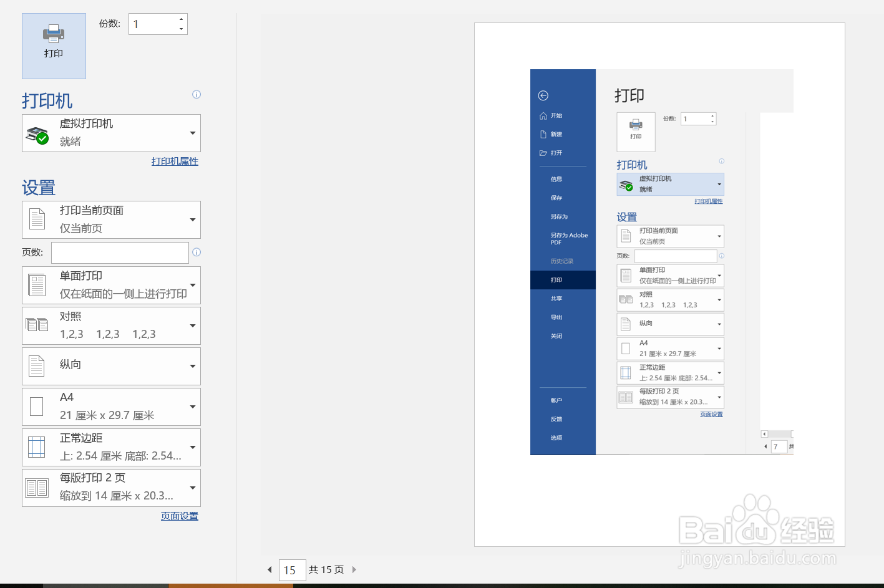Click the collate pages icon
The height and width of the screenshot is (588, 884).
pyautogui.click(x=37, y=324)
